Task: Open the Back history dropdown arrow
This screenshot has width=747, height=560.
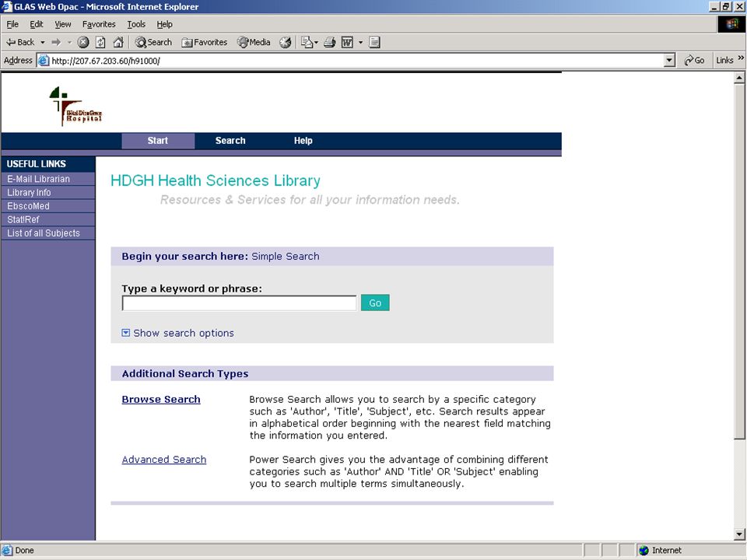Action: [42, 42]
